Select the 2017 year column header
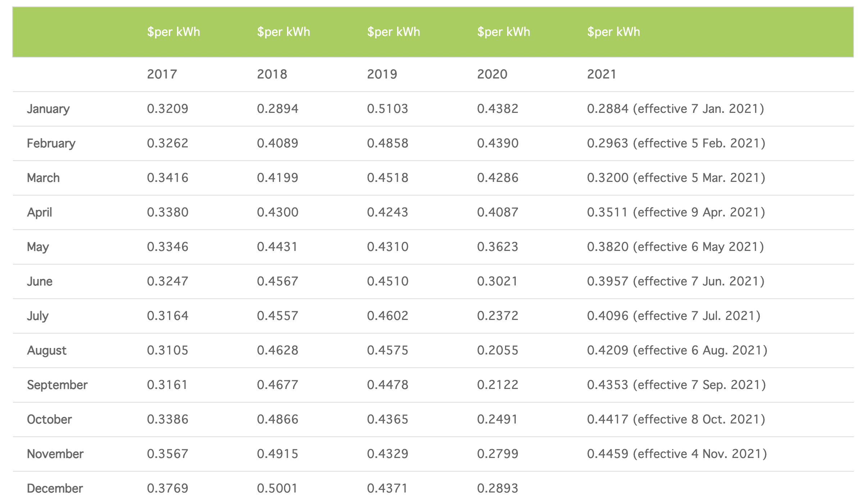 pos(162,74)
